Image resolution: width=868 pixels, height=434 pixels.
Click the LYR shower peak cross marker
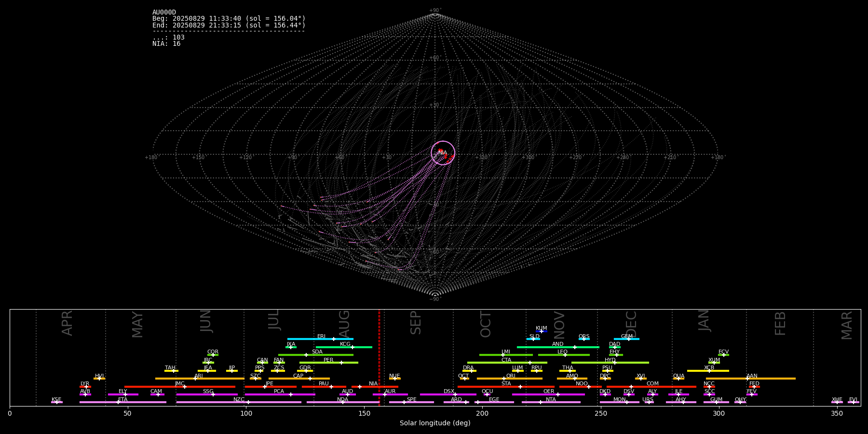[86, 387]
